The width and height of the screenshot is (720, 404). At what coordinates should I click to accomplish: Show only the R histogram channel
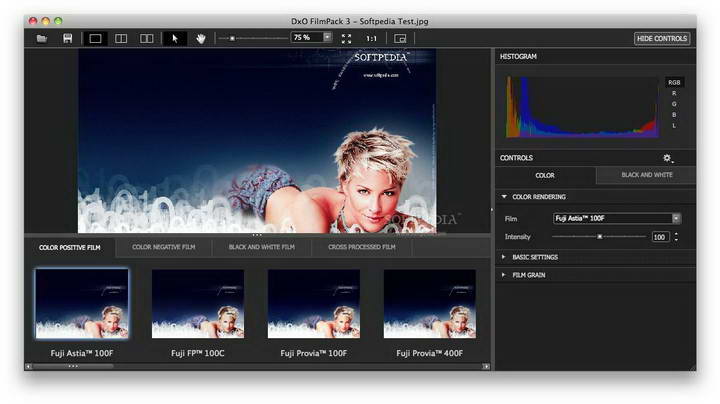tap(673, 93)
